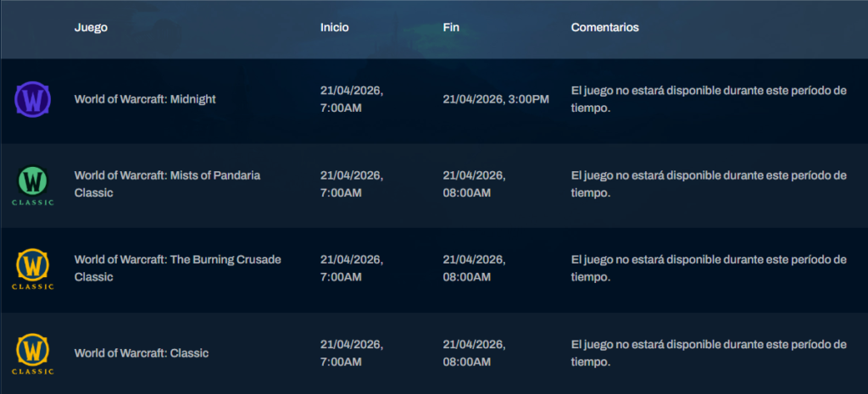Select the comment in the Burning Crusade Classic row
Image resolution: width=868 pixels, height=394 pixels.
[709, 268]
